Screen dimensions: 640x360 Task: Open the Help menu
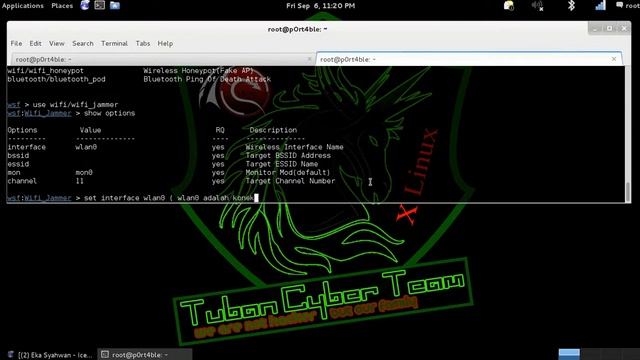pyautogui.click(x=165, y=43)
